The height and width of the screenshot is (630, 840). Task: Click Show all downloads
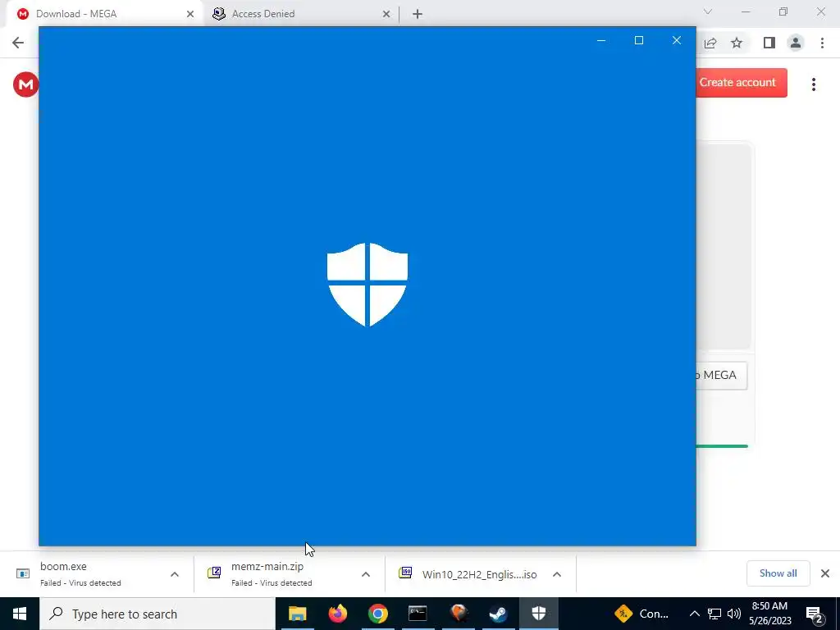[x=778, y=573]
